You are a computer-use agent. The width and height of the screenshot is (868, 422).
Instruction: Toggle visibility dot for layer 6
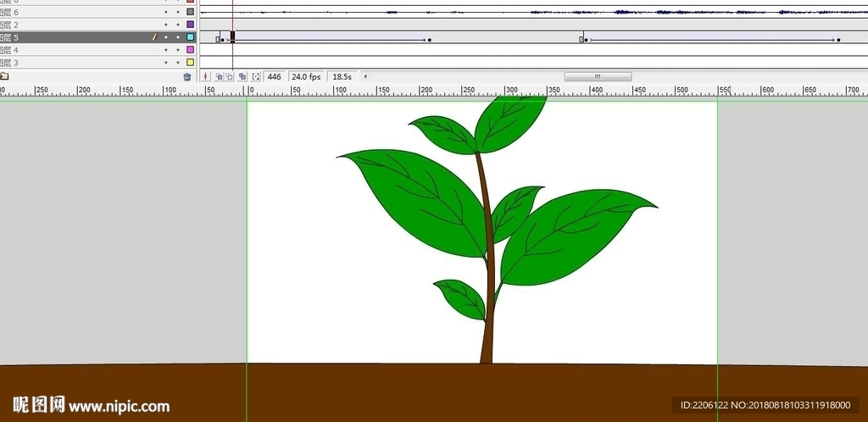coord(165,12)
